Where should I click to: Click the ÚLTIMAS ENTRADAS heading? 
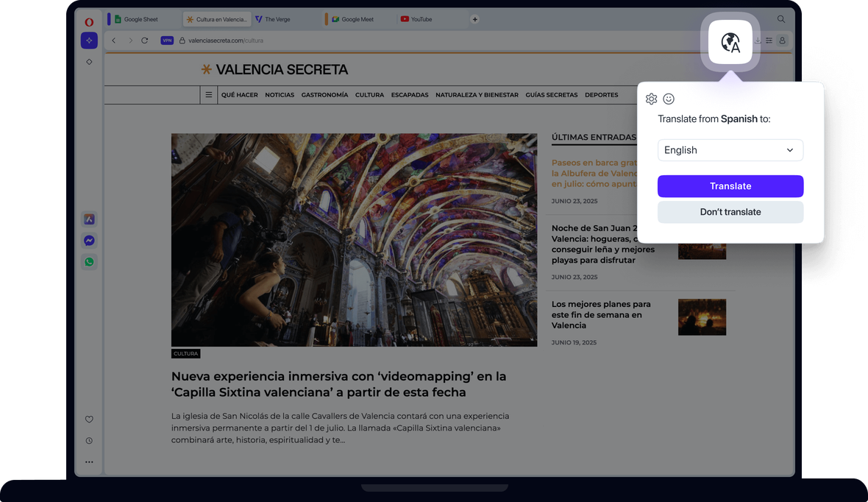[594, 137]
